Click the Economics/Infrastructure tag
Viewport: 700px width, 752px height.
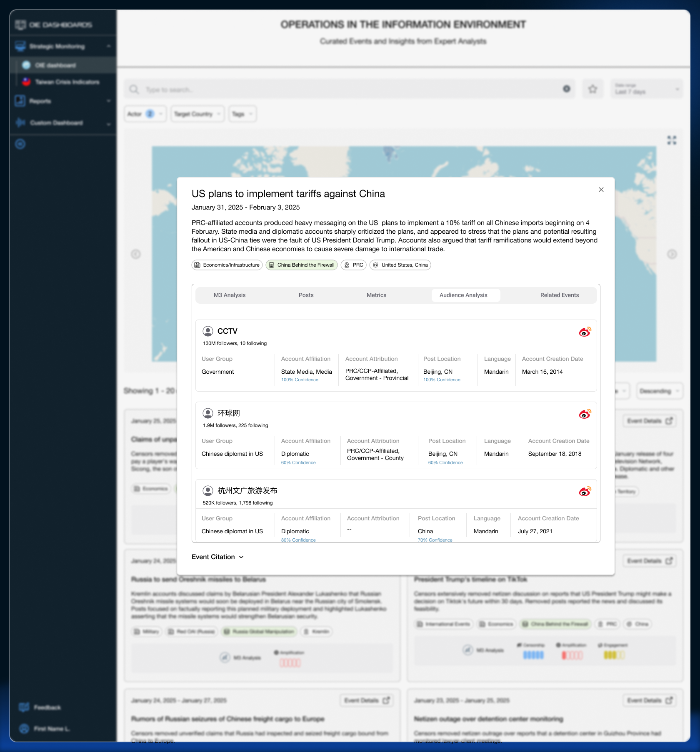pyautogui.click(x=227, y=265)
